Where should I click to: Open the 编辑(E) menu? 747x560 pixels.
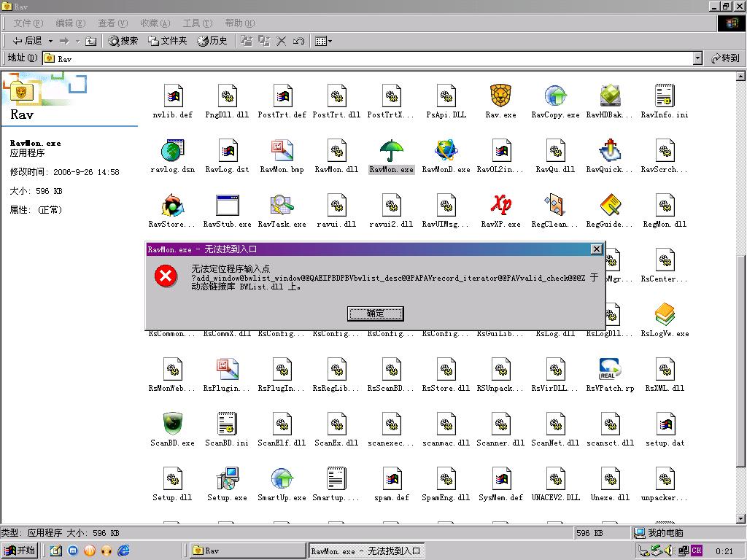[x=71, y=23]
